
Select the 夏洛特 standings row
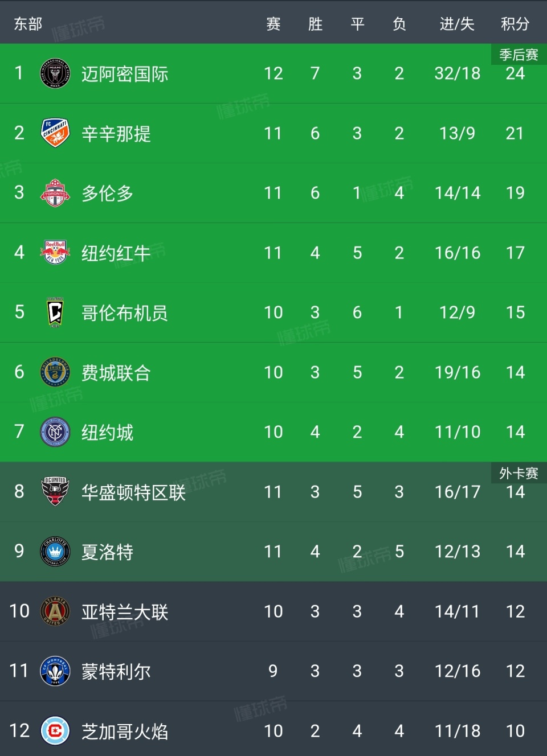pos(273,551)
